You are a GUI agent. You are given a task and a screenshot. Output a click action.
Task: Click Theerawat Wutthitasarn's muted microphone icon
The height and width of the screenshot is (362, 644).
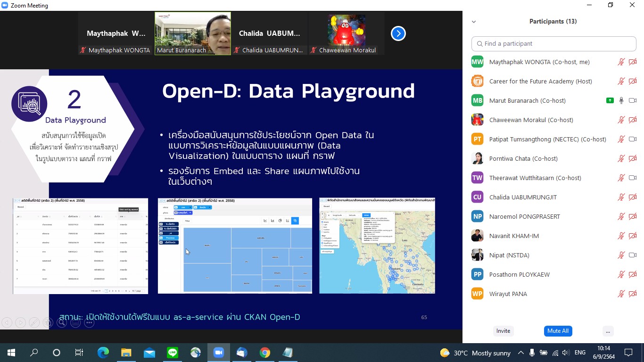coord(621,178)
